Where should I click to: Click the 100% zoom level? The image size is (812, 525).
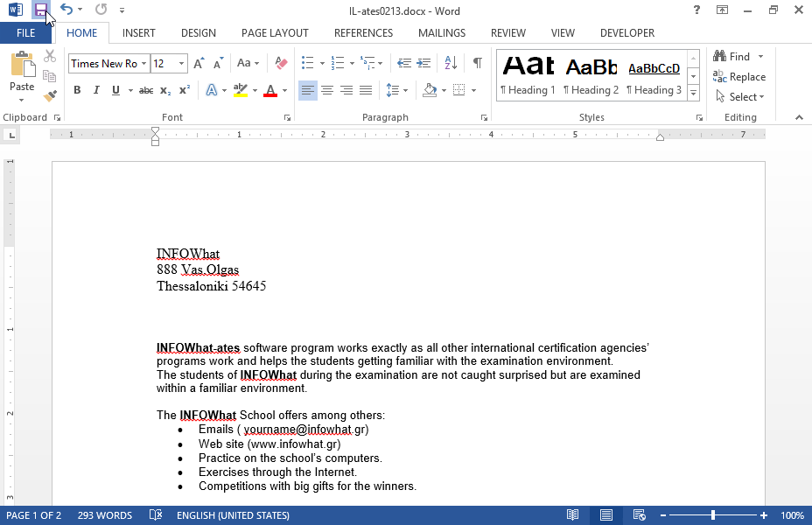pyautogui.click(x=793, y=515)
